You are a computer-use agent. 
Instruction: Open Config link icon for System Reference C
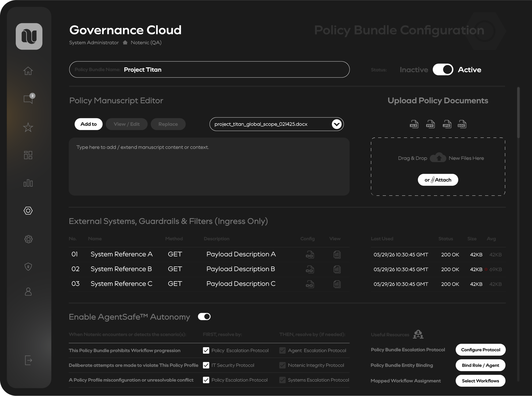tap(310, 284)
